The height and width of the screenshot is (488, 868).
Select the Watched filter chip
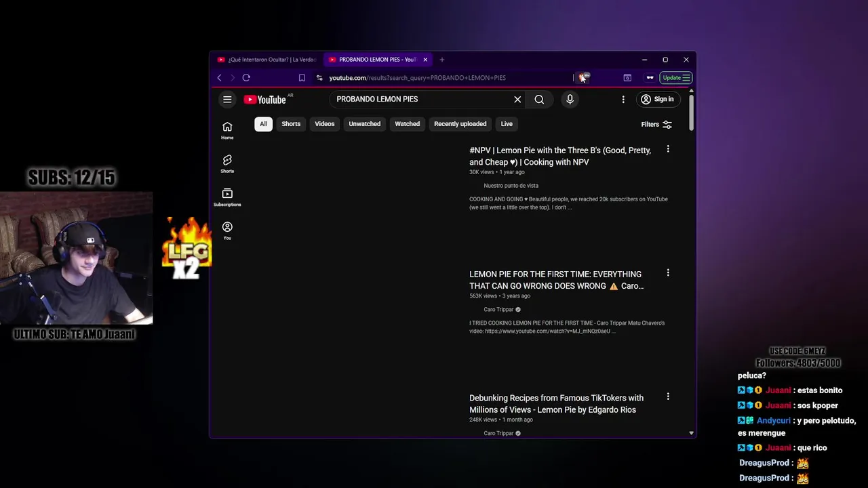408,124
